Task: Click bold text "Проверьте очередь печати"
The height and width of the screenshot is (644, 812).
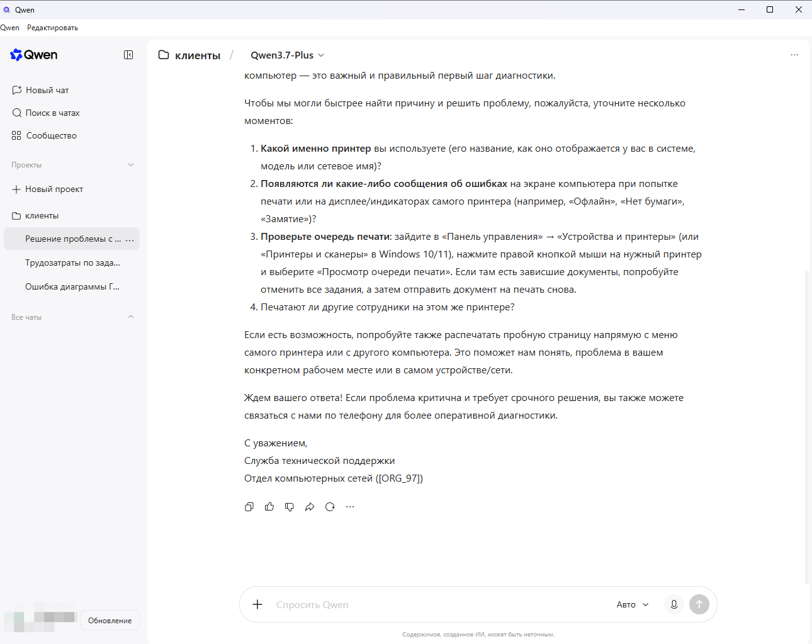Action: tap(326, 237)
